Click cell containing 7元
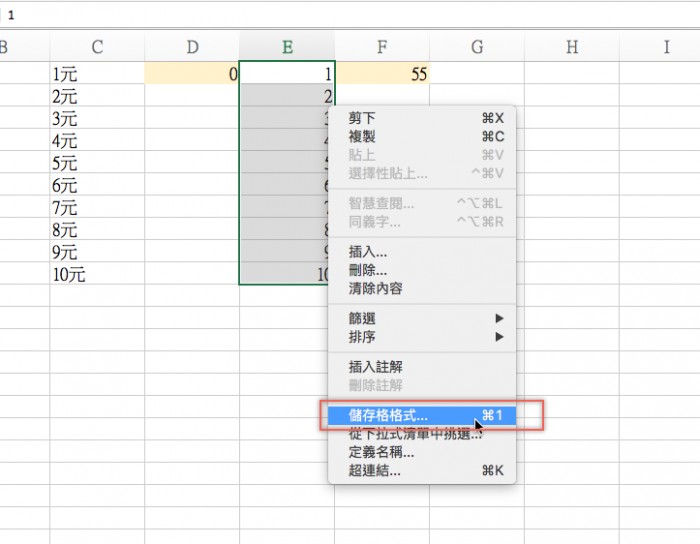700x544 pixels. coord(97,207)
